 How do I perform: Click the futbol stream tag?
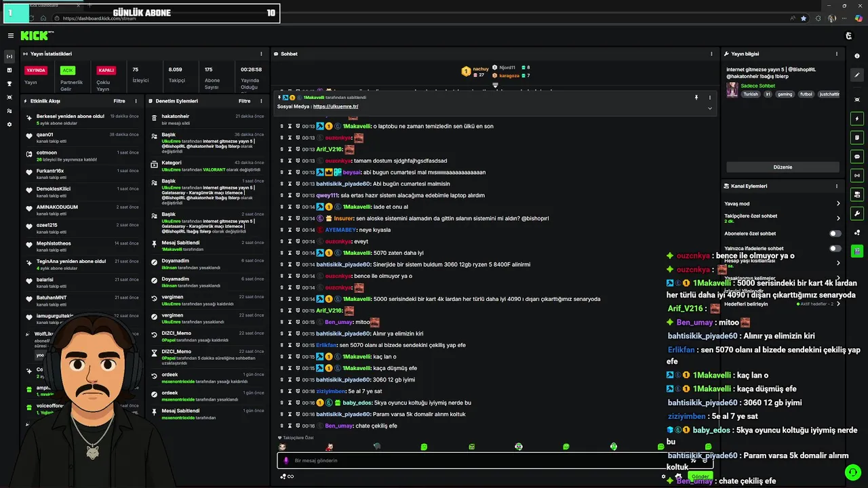pos(806,94)
